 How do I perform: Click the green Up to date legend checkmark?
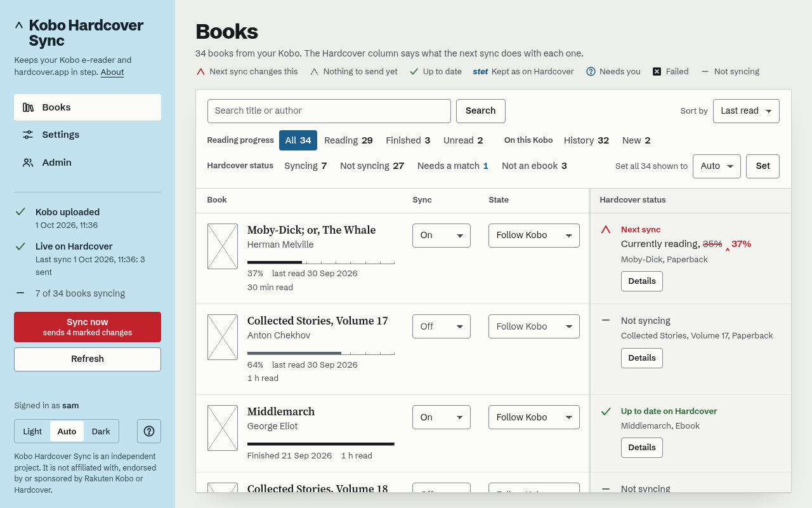pyautogui.click(x=414, y=71)
